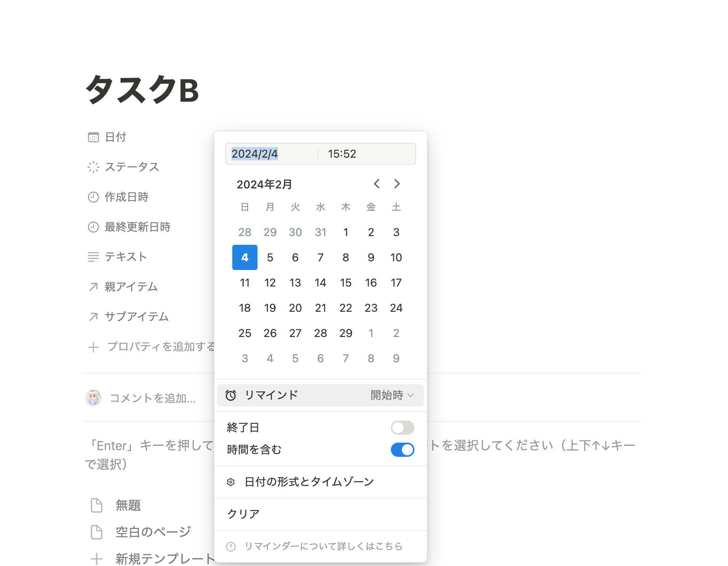Click the 作成日時 clock icon

coord(93,197)
